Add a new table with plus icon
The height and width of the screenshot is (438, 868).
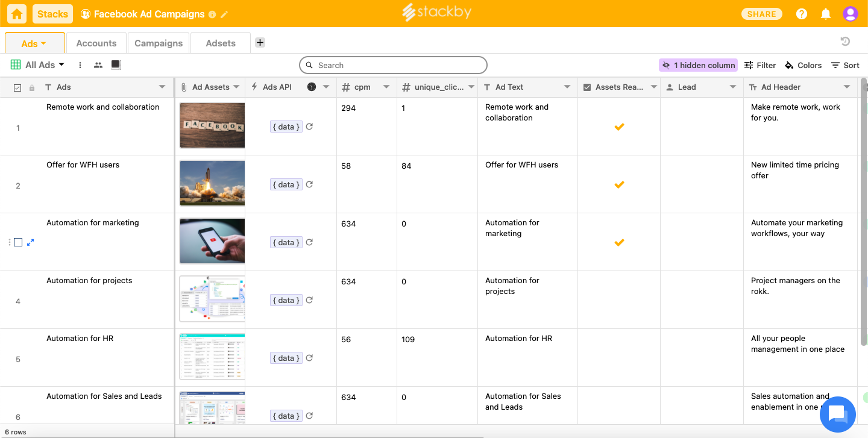click(x=260, y=42)
